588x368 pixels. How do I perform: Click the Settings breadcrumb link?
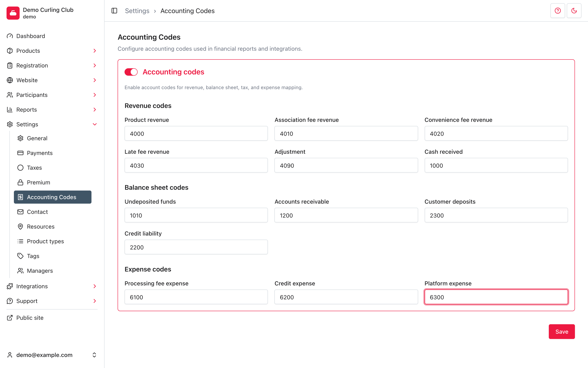(x=137, y=11)
